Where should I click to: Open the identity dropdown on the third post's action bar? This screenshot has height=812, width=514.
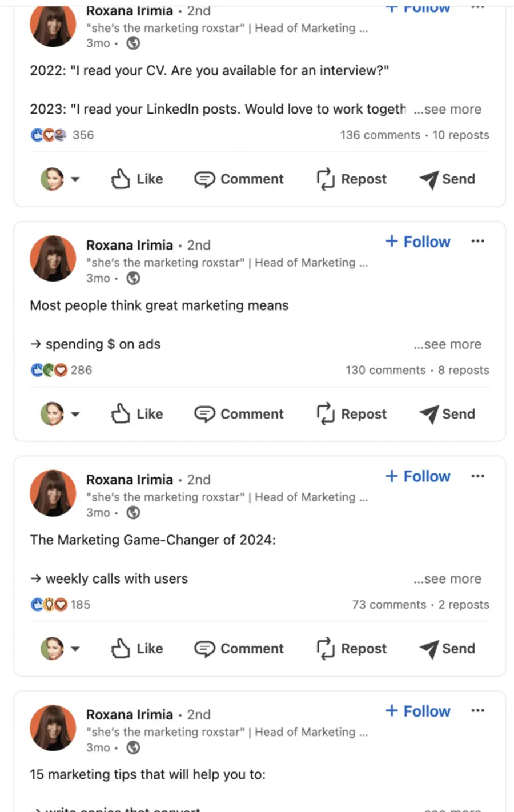click(74, 649)
